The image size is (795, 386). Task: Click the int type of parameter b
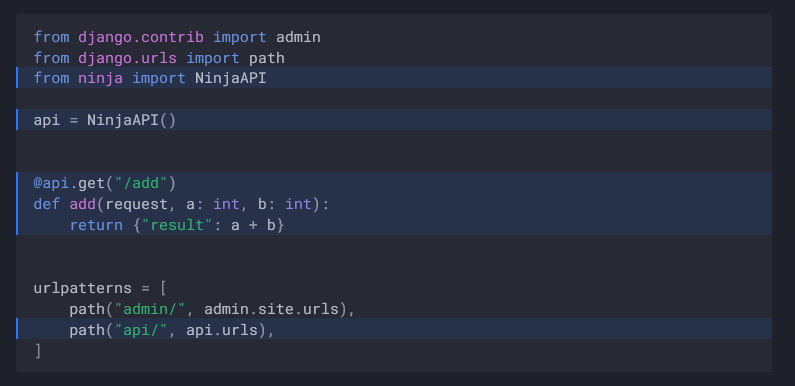pos(298,204)
